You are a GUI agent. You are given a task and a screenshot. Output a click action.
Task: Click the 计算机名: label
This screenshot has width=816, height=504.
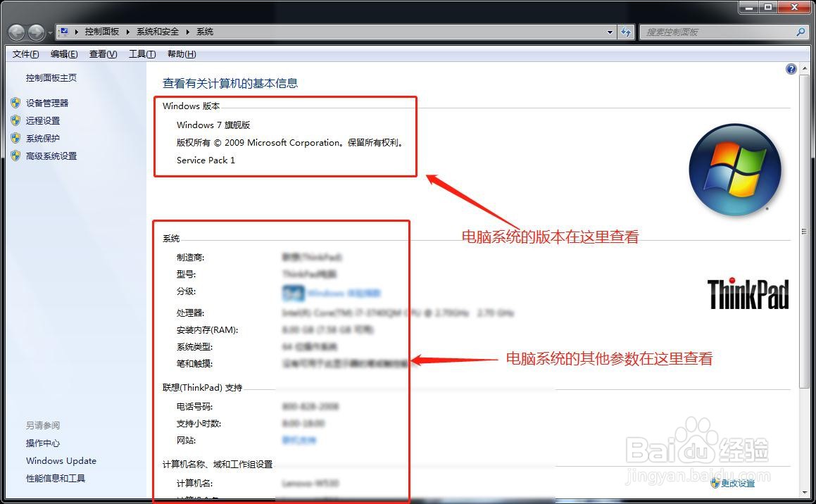click(194, 484)
